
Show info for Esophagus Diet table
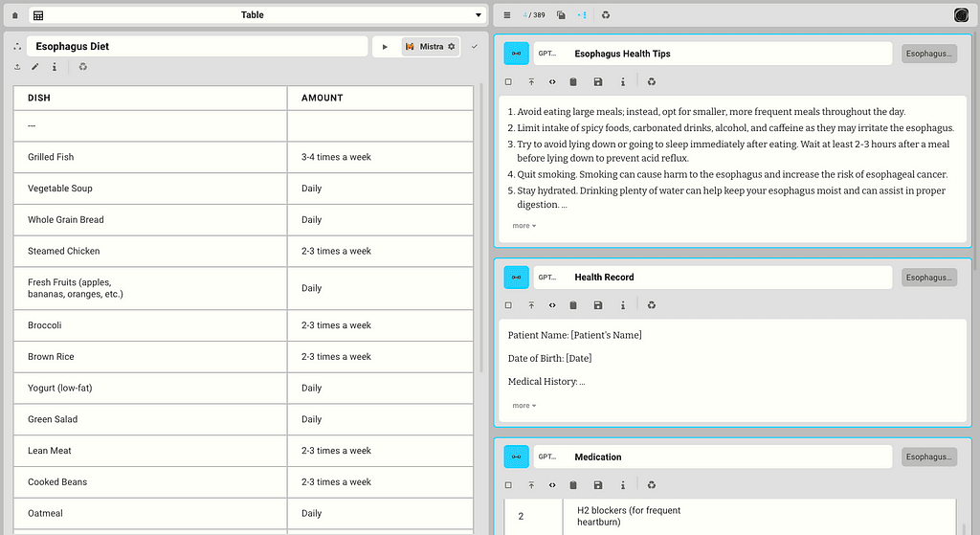point(55,67)
